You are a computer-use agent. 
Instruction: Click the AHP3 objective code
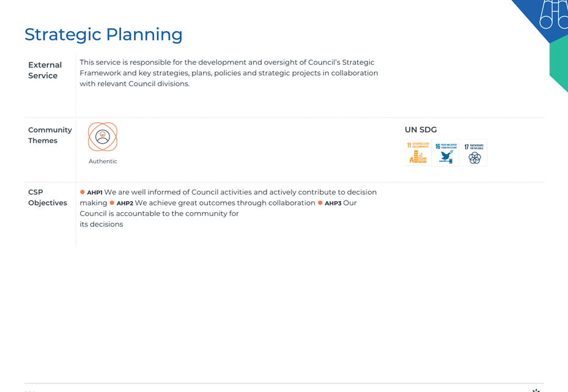point(333,203)
